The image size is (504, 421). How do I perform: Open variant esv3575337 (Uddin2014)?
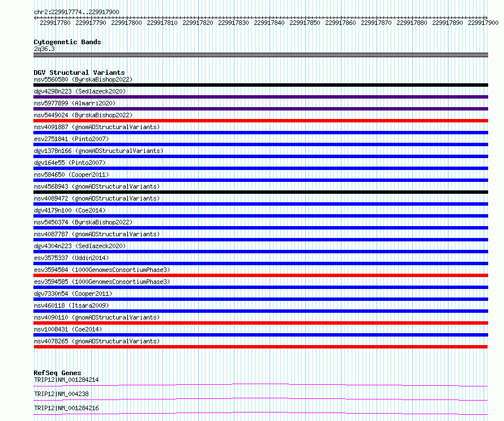click(71, 258)
